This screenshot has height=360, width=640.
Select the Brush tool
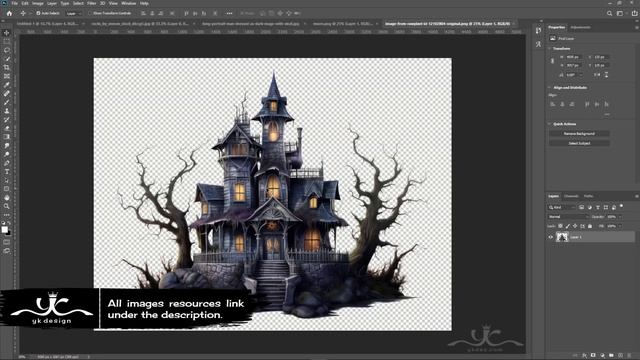pos(7,102)
